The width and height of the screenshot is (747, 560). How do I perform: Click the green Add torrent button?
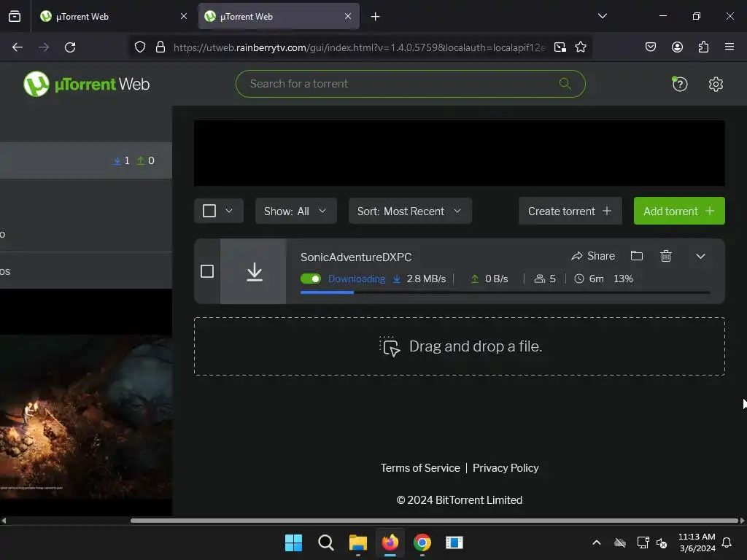[679, 211]
